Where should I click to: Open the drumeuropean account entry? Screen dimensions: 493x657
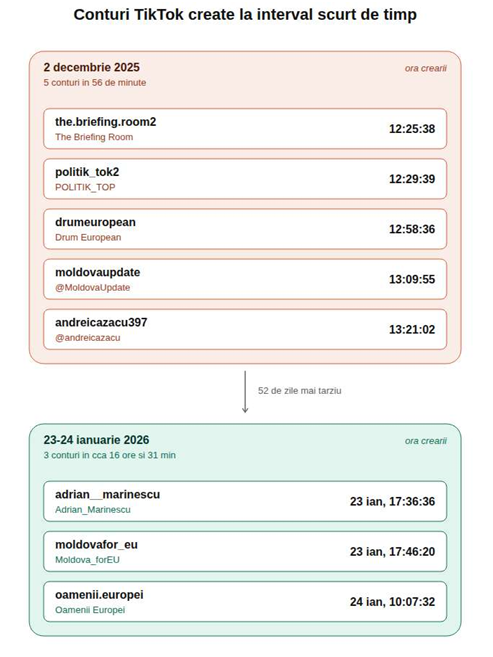coord(245,229)
